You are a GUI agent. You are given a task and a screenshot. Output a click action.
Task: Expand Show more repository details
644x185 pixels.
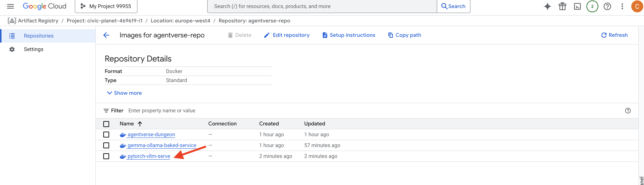124,93
